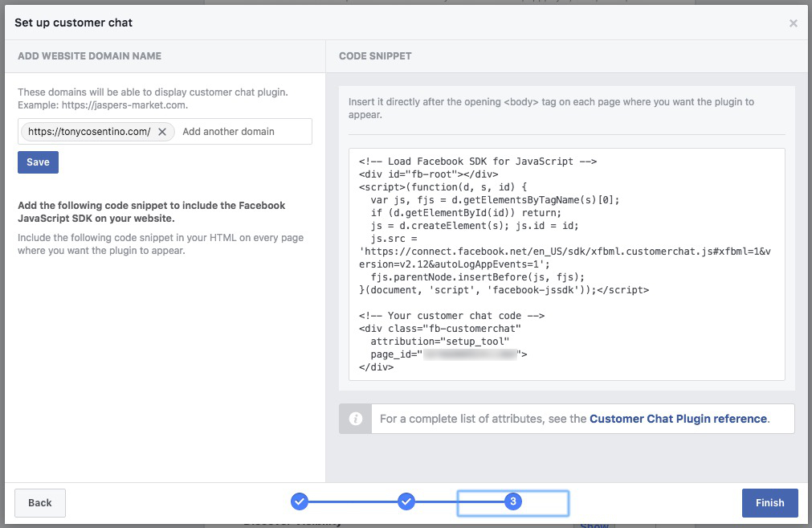Click the d.createElement(s) code line

475,225
